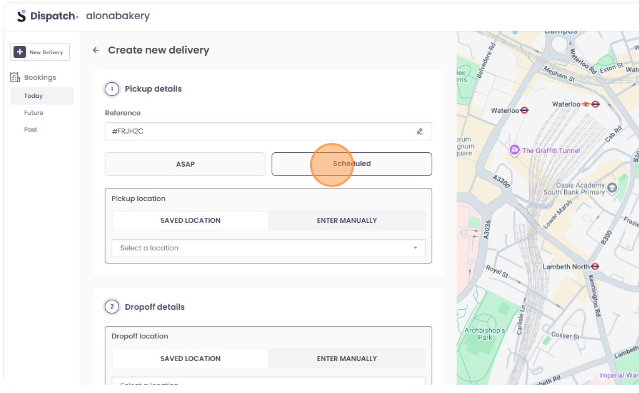
Task: Switch dropoff to ENTER MANUALLY tab
Action: pos(347,358)
